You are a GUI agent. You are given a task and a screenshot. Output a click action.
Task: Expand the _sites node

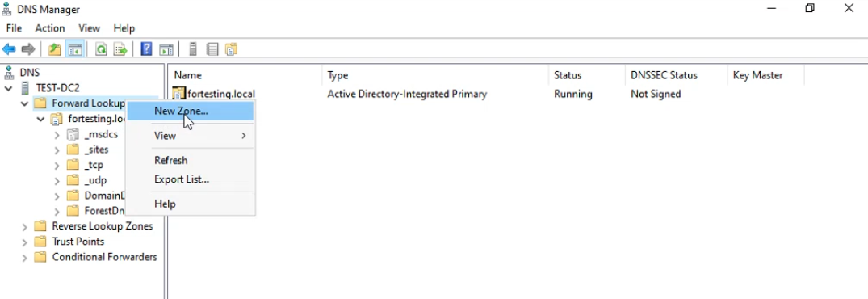(x=57, y=150)
